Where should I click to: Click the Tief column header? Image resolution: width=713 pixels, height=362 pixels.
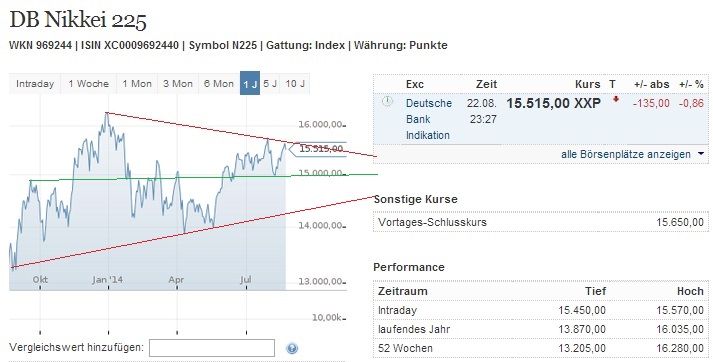(x=595, y=291)
